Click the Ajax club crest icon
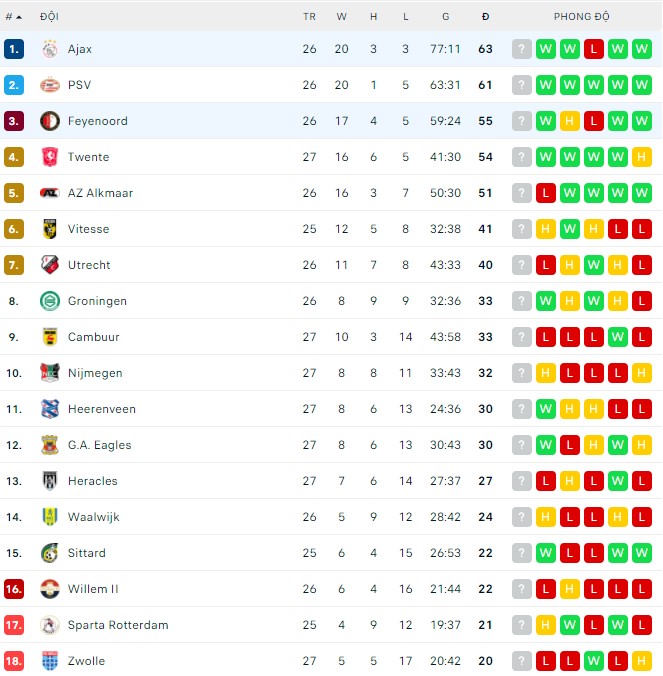Viewport: 663px width, 676px height. 50,49
